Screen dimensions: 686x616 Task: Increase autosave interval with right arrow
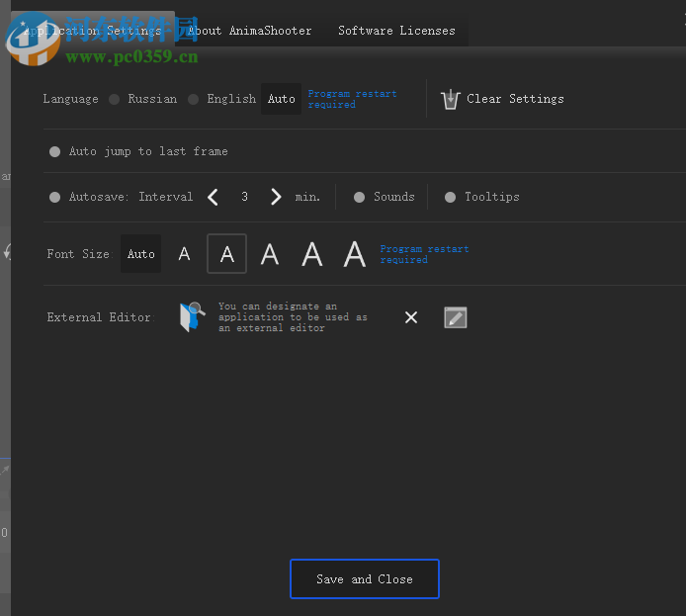[x=276, y=197]
